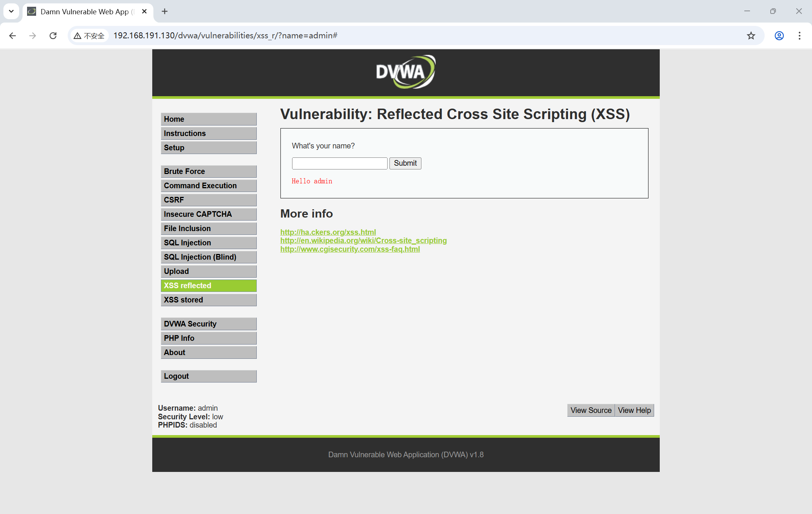Go to the Home menu item
This screenshot has width=812, height=514.
click(x=209, y=119)
